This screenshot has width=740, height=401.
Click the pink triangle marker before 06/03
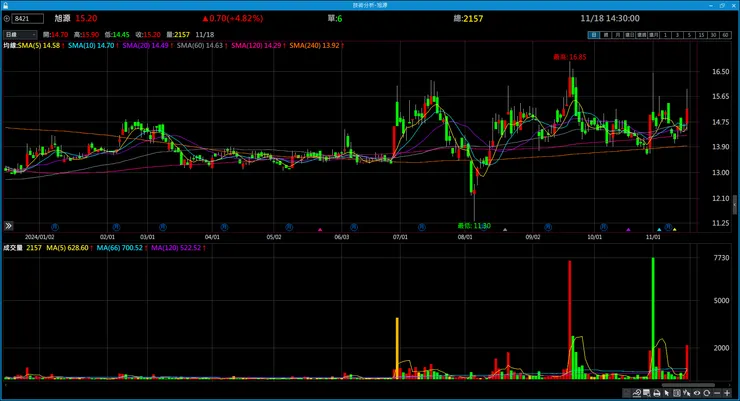click(x=320, y=230)
